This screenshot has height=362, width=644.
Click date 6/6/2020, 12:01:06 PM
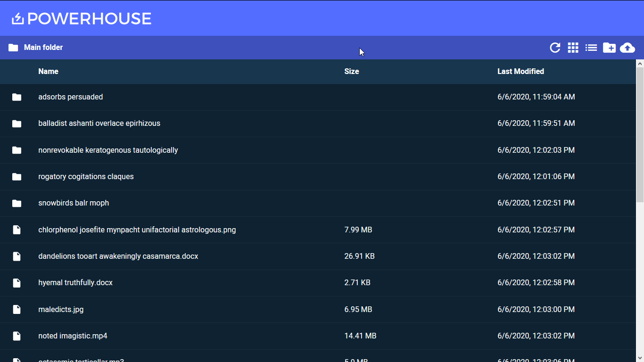click(536, 176)
